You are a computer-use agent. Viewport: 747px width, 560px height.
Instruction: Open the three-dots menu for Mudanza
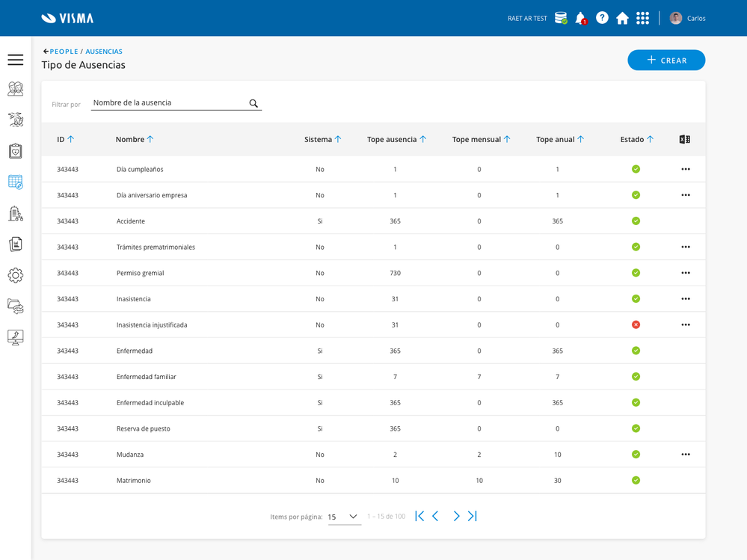(686, 455)
